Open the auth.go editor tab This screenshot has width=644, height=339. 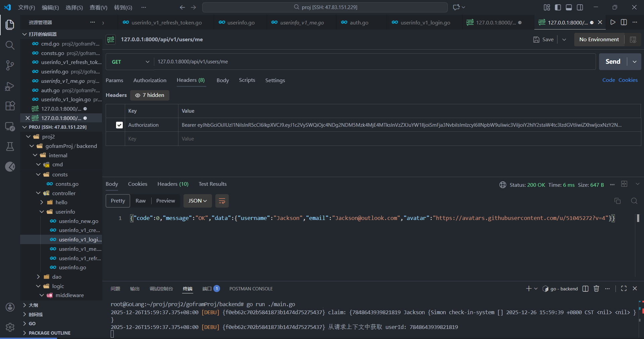(x=359, y=22)
